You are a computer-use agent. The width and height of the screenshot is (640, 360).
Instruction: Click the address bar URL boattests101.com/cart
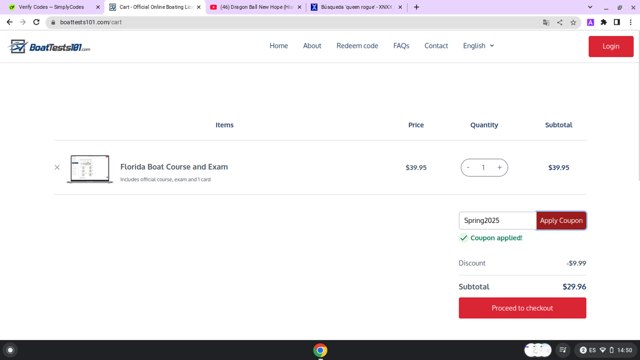pos(91,22)
